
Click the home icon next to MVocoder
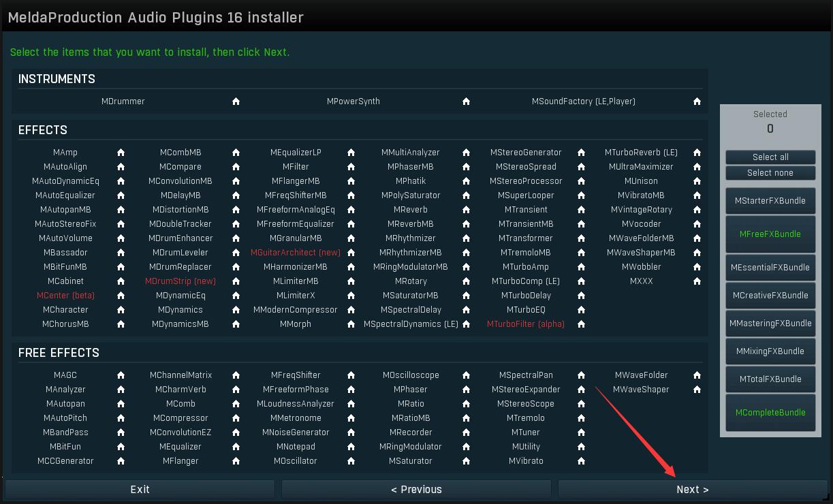click(x=697, y=223)
